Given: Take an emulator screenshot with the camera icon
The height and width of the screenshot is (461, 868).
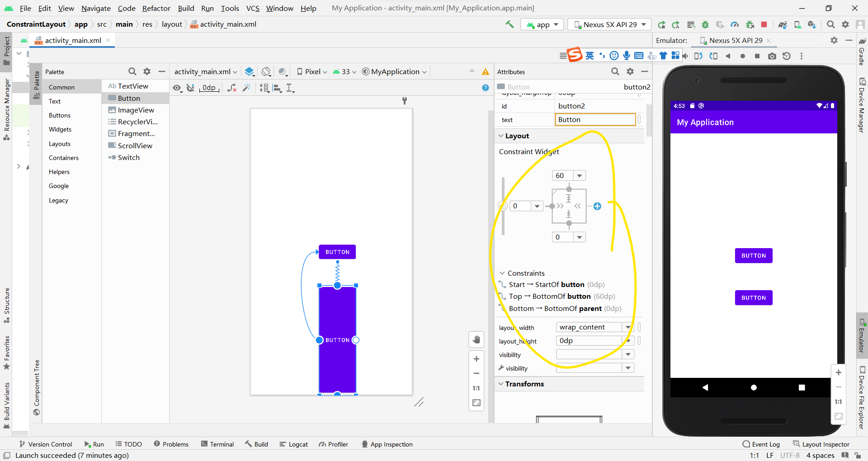Looking at the screenshot, I should tap(772, 56).
